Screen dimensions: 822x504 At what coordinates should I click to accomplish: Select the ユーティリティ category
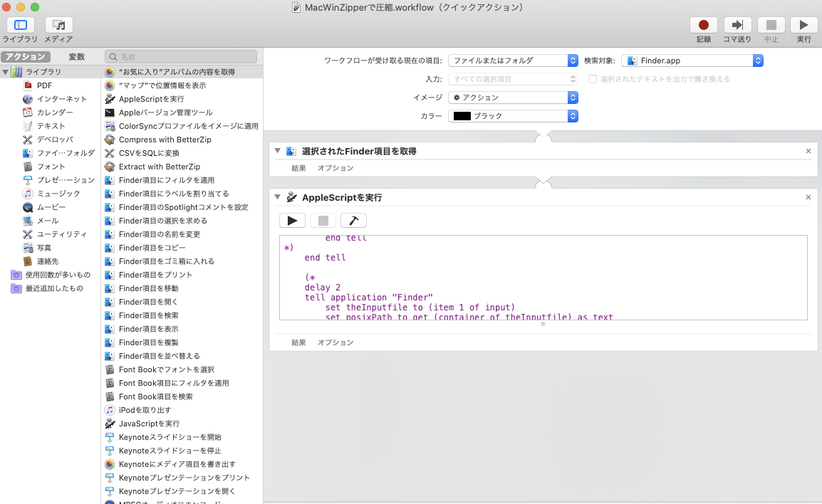tap(61, 234)
